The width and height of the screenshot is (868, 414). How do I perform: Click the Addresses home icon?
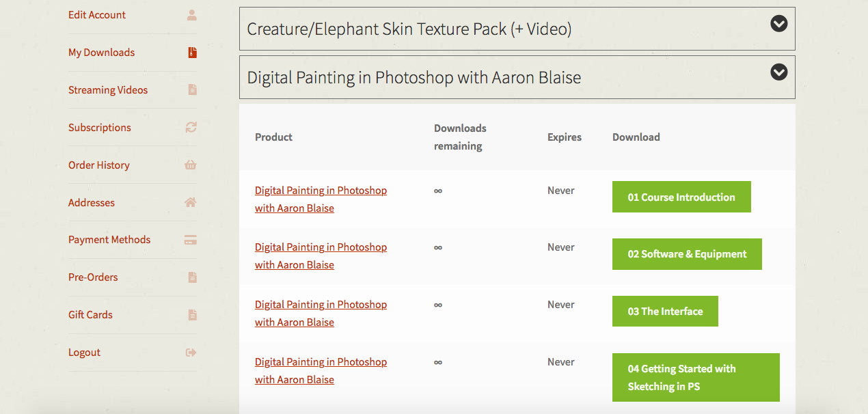point(191,202)
